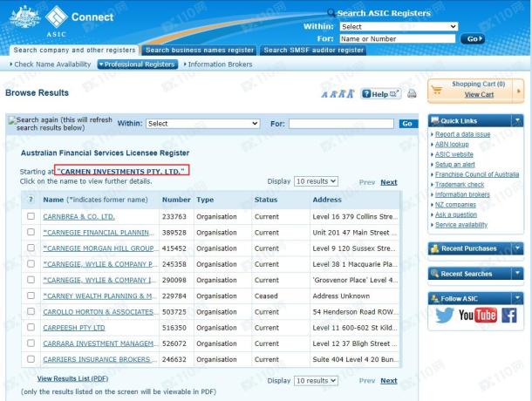Open the ASIC website quick link
The image size is (532, 401).
[x=454, y=154]
